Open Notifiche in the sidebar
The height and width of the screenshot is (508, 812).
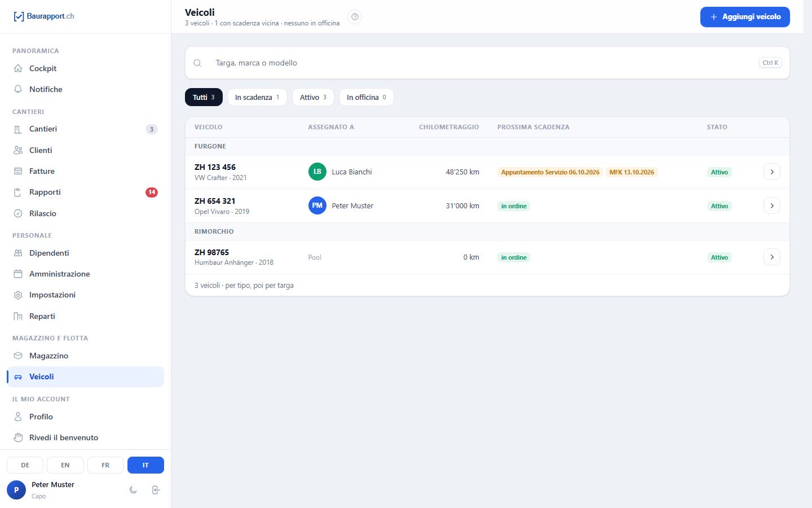[85, 89]
